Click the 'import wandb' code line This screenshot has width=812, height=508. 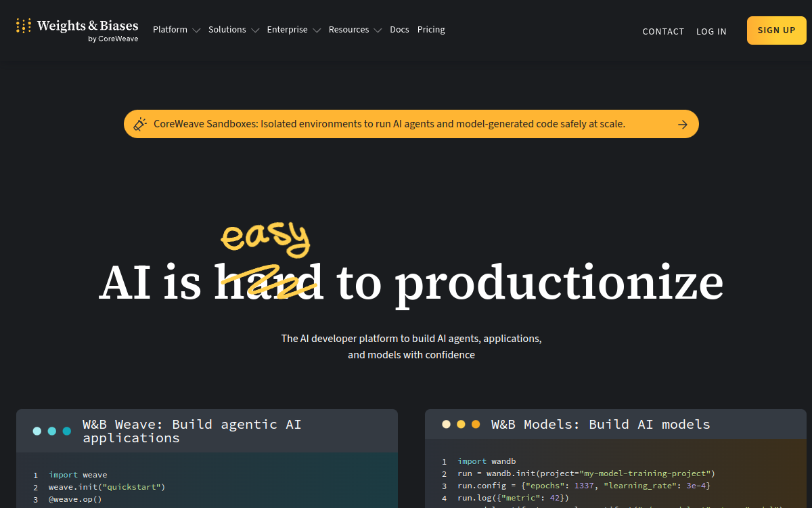point(487,461)
